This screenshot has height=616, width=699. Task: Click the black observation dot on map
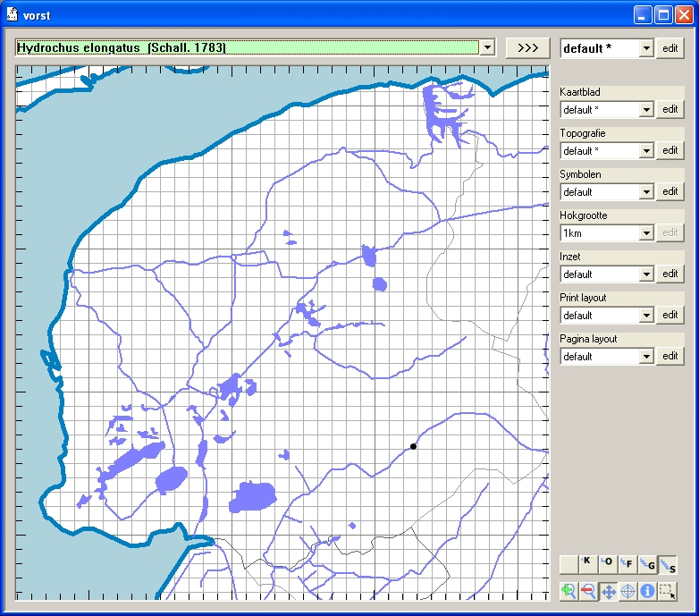413,446
